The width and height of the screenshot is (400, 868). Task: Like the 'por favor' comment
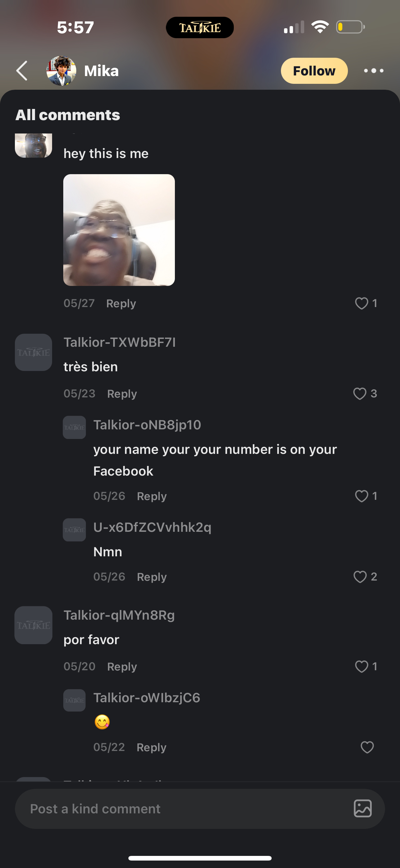361,666
